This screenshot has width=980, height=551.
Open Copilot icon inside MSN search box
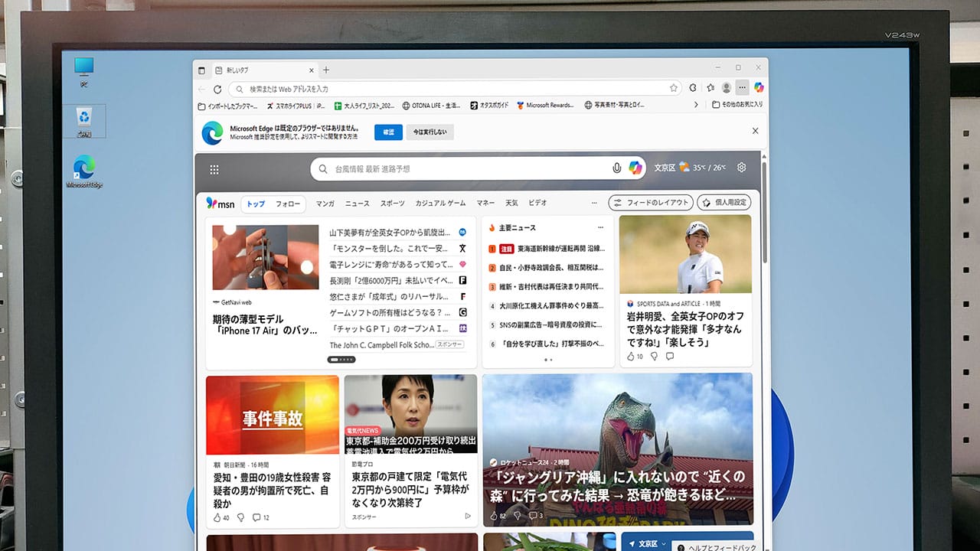(635, 168)
